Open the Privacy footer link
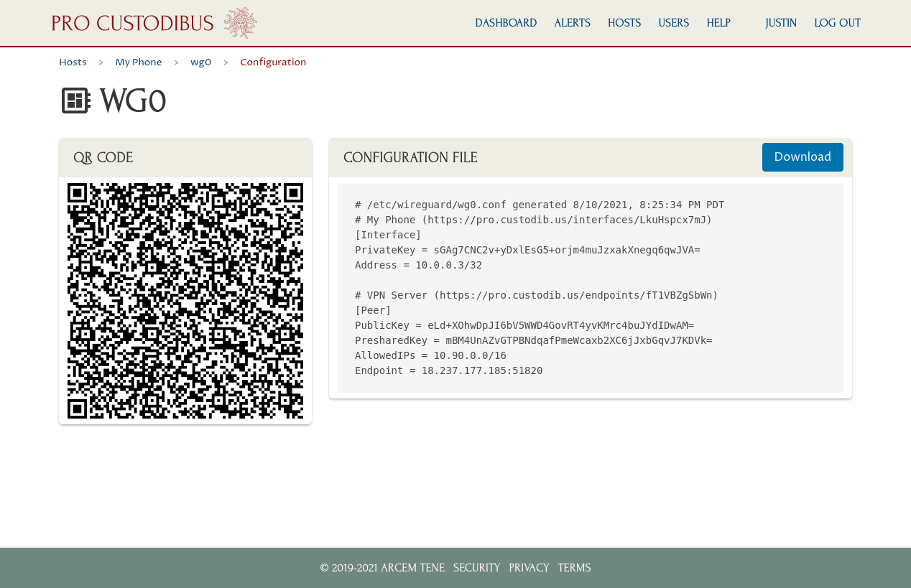Viewport: 911px width, 588px height. pyautogui.click(x=529, y=568)
